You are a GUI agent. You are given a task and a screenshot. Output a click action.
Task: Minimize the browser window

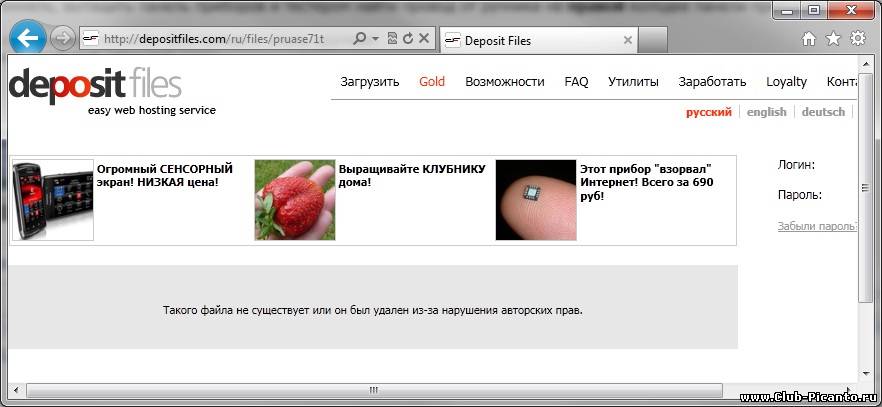pos(787,10)
